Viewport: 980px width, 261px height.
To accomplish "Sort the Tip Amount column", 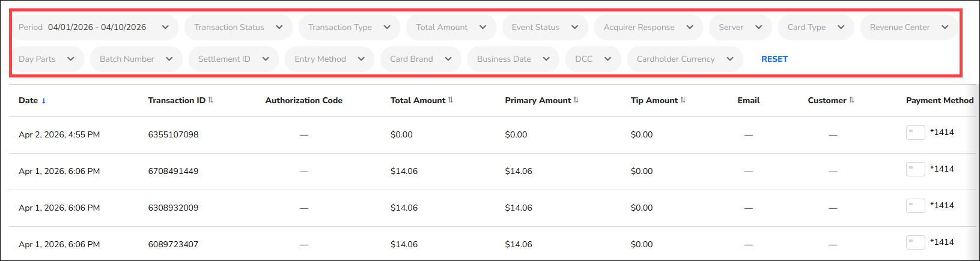I will (x=683, y=100).
